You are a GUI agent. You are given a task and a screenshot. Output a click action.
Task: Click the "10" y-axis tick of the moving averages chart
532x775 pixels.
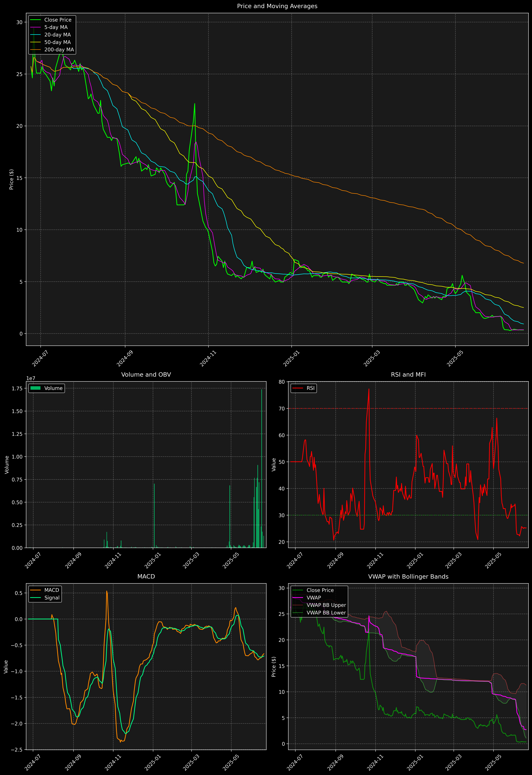click(x=20, y=230)
